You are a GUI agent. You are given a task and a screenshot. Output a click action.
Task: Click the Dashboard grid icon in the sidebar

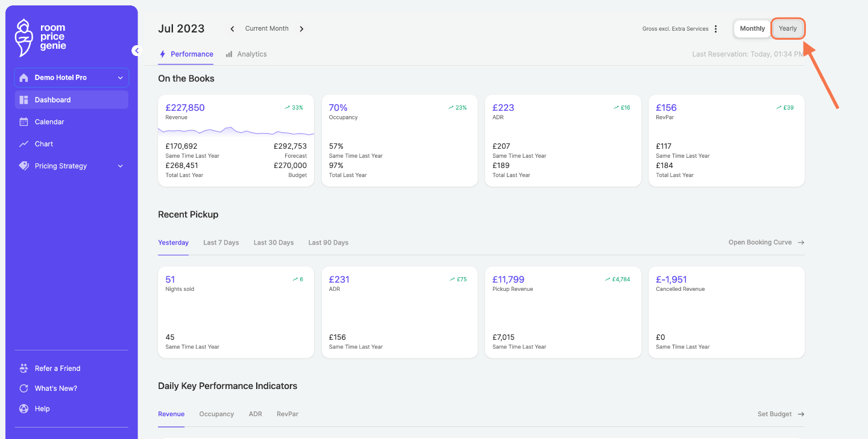[24, 100]
